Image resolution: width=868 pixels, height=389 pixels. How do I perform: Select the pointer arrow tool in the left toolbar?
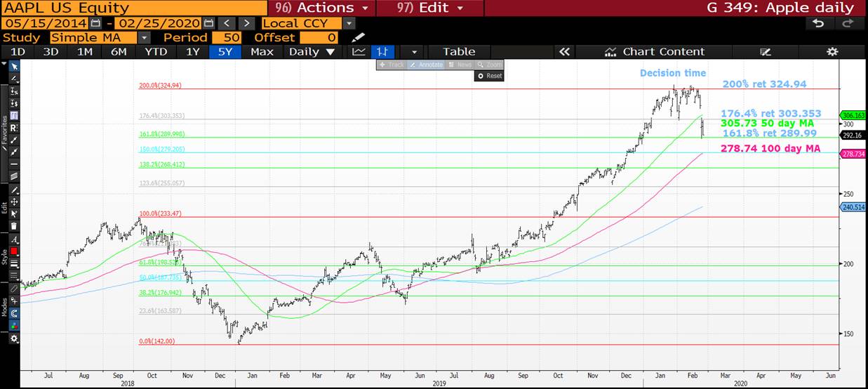[x=15, y=66]
